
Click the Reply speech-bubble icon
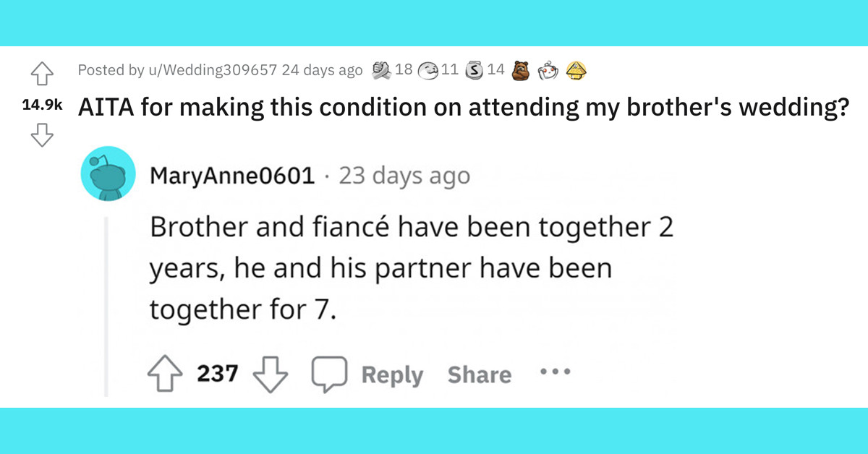(x=329, y=374)
